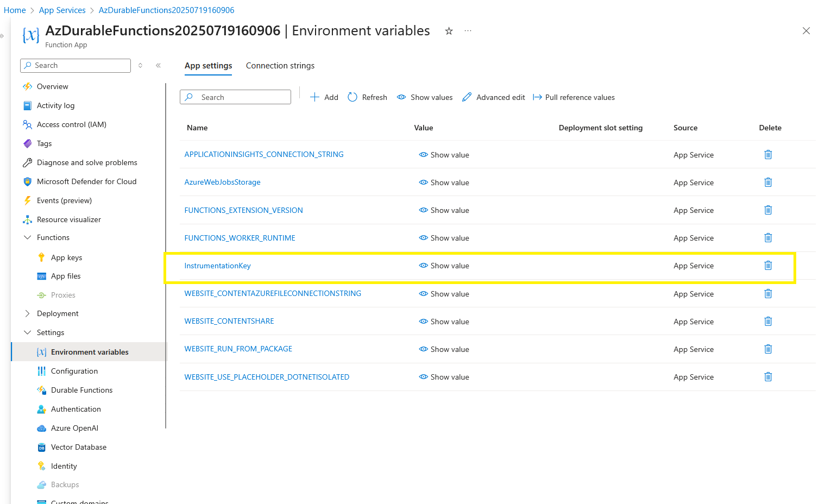Viewport: 825px width, 504px height.
Task: Toggle Show values for all settings
Action: (x=425, y=97)
